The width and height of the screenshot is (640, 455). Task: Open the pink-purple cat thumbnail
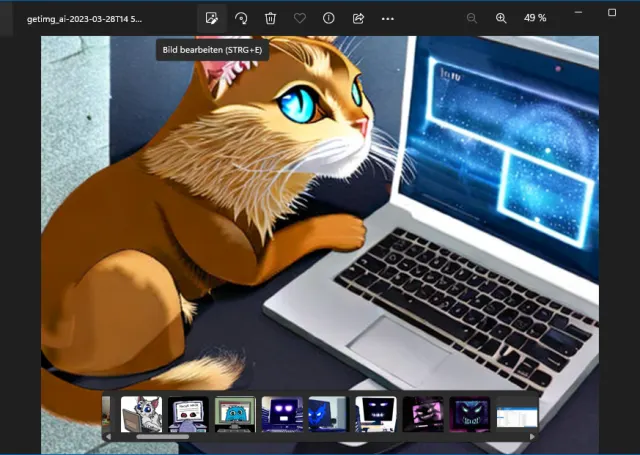tap(422, 414)
